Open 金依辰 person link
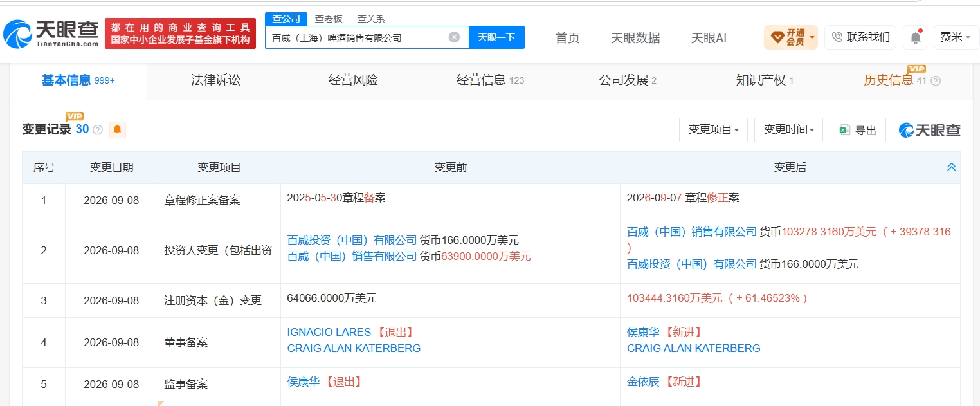The image size is (980, 406). coord(643,382)
